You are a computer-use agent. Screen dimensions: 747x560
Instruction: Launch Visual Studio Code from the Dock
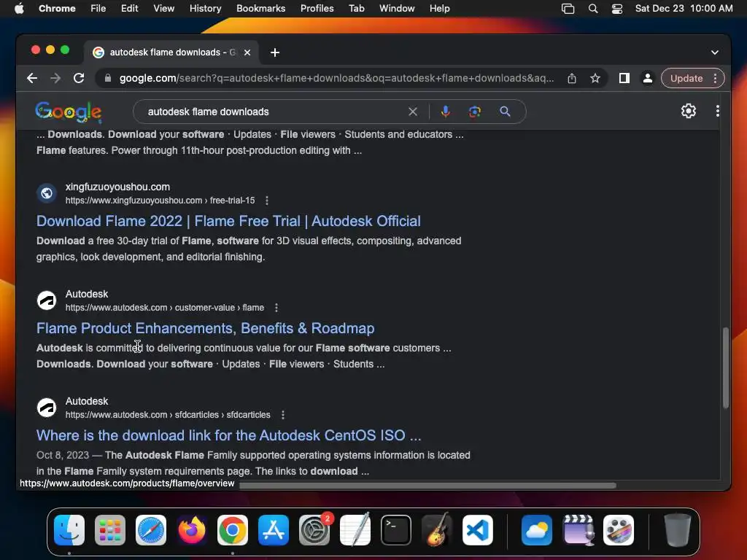point(478,530)
